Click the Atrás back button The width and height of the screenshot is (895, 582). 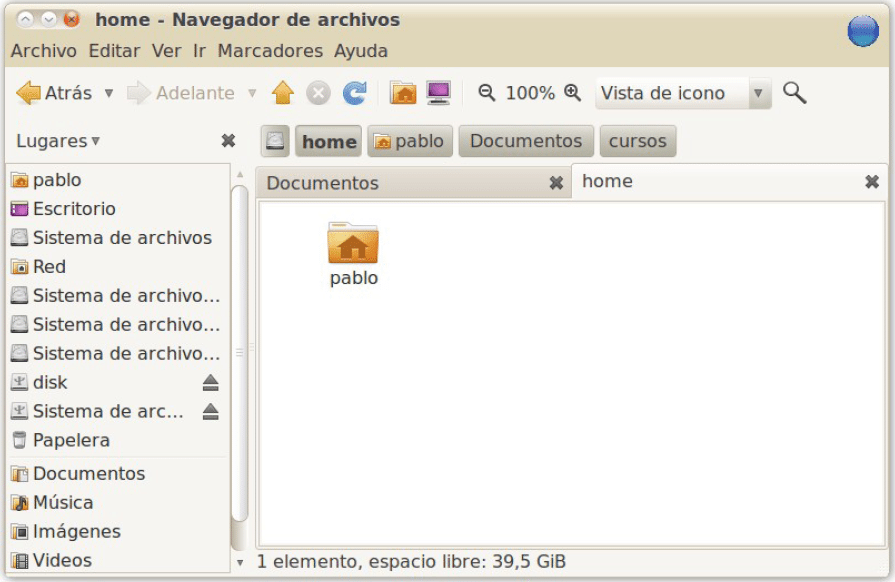click(x=55, y=93)
